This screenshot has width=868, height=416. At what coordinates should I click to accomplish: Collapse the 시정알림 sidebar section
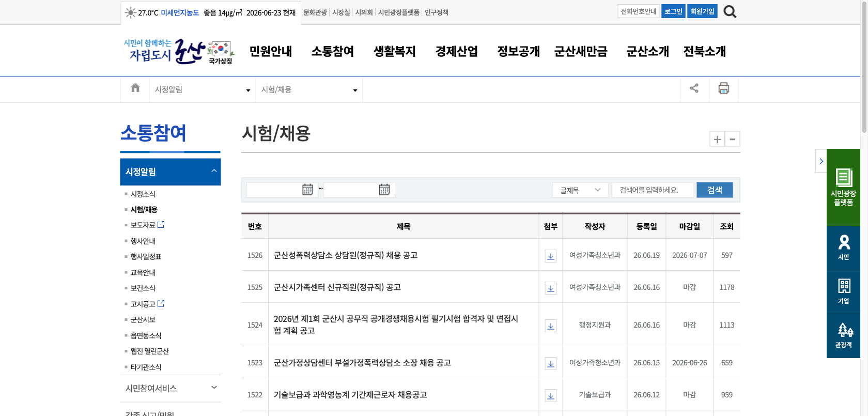pos(171,172)
